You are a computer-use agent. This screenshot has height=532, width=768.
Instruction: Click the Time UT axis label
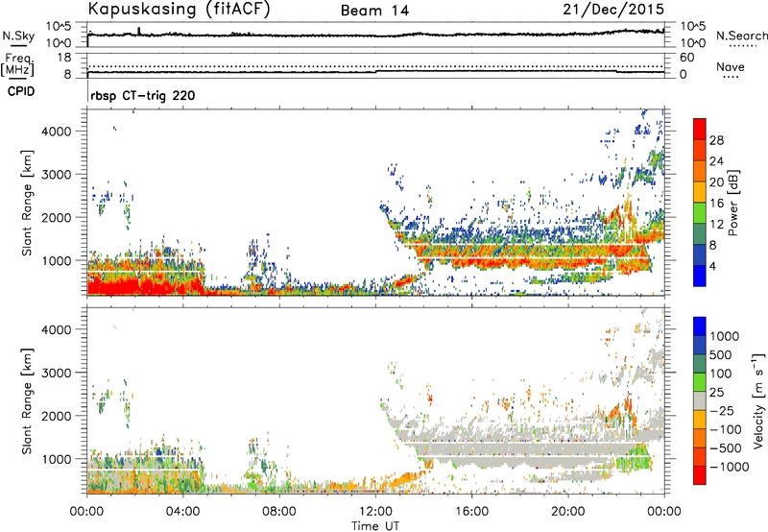point(375,525)
